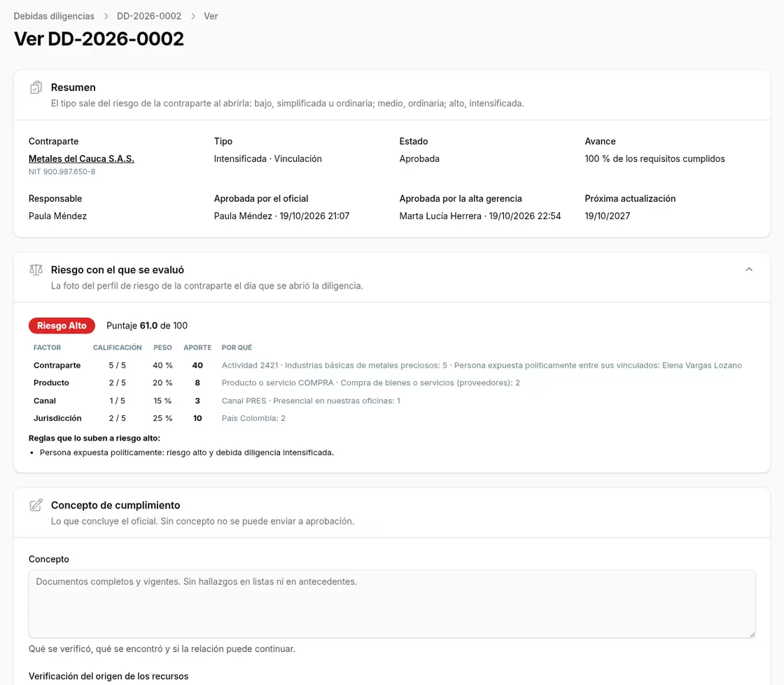Click the Canal calificación 1 / 5
Image resolution: width=784 pixels, height=685 pixels.
point(118,401)
